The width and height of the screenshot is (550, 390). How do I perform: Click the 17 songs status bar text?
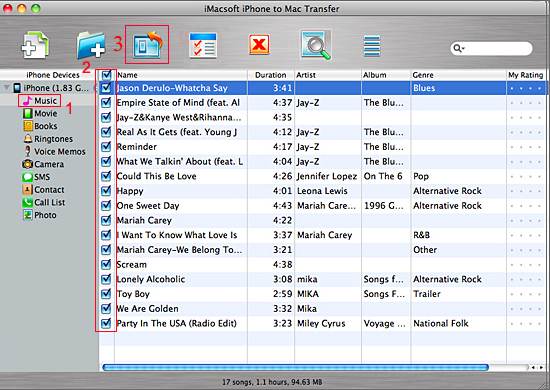272,382
